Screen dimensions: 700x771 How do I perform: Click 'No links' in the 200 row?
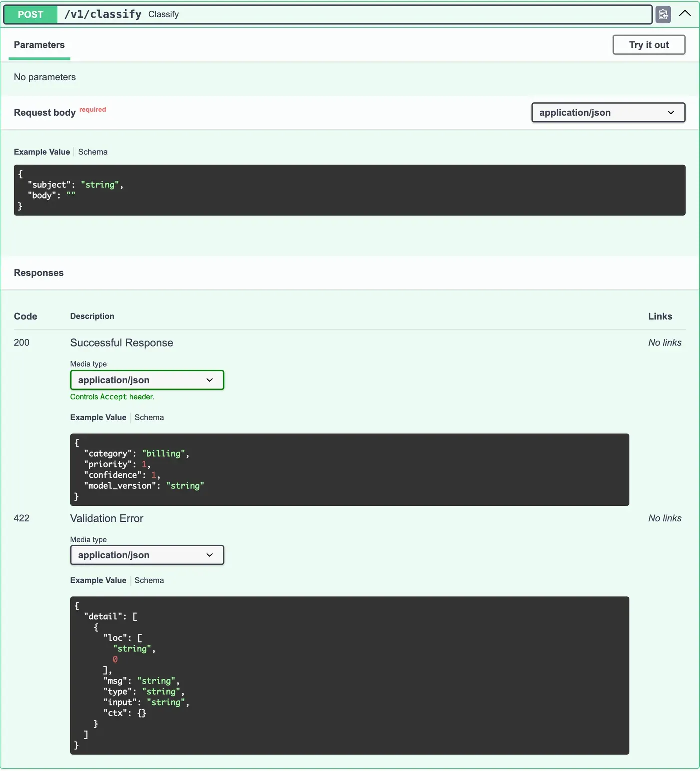coord(665,343)
